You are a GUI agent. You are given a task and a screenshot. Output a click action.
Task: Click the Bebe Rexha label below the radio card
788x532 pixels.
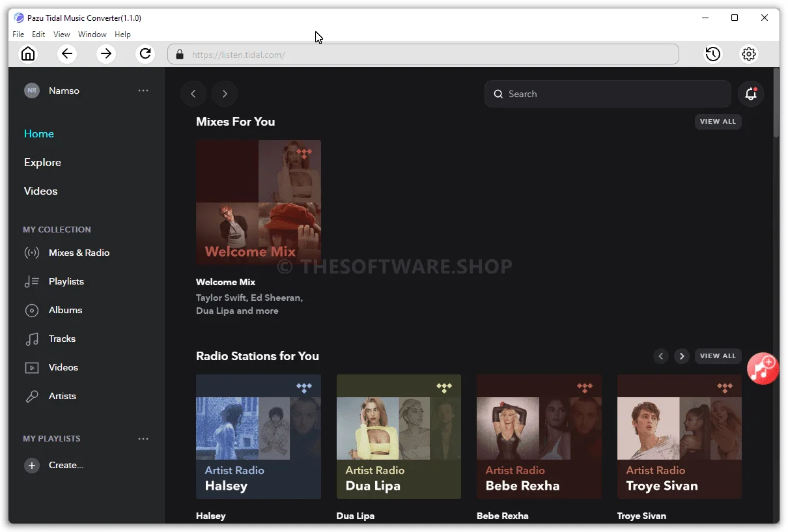pos(503,516)
